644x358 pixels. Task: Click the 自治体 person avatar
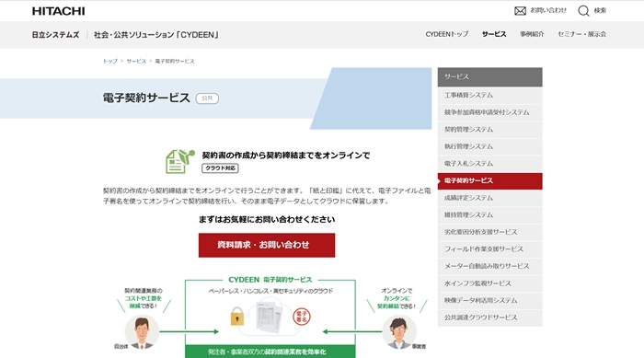142,332
